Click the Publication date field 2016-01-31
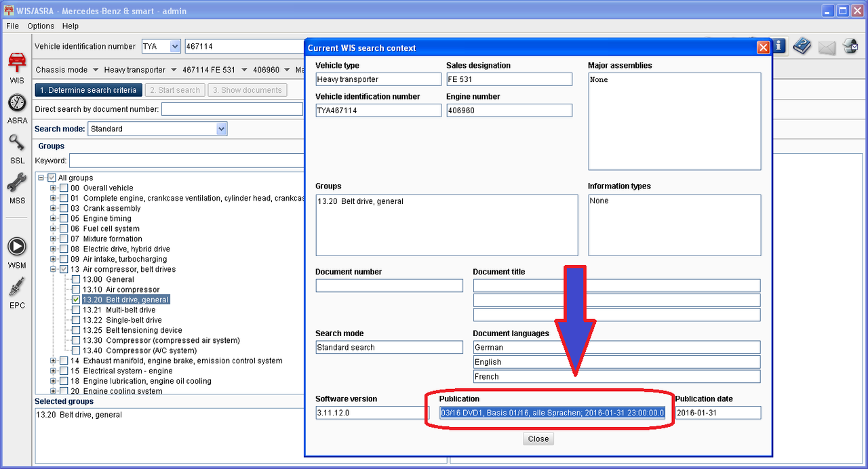 (718, 413)
